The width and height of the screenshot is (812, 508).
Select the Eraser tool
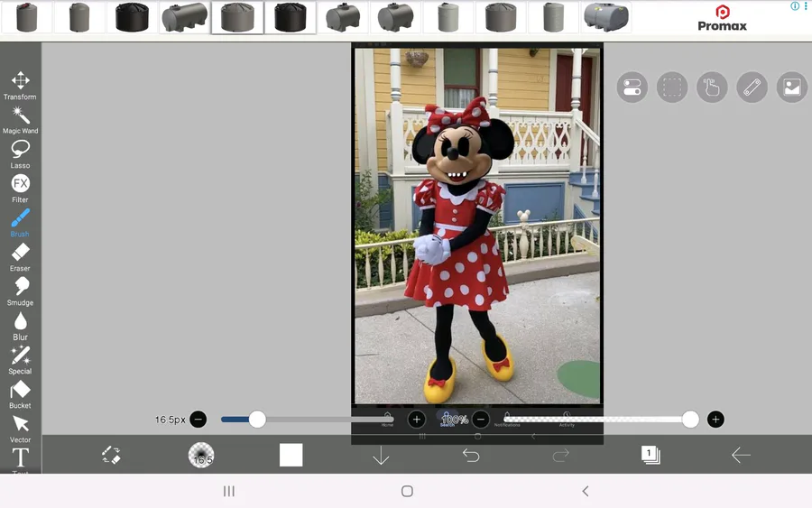tap(20, 257)
